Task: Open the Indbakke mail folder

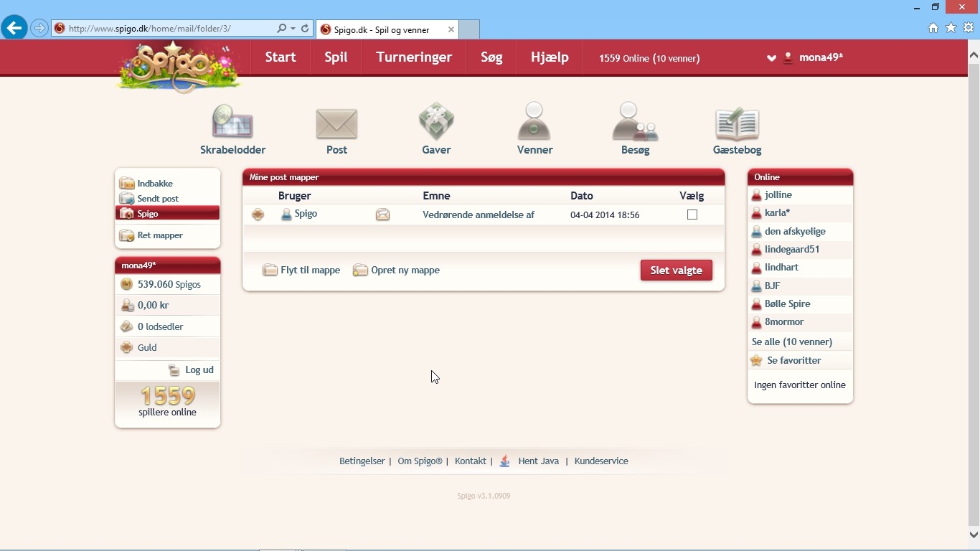Action: [155, 184]
